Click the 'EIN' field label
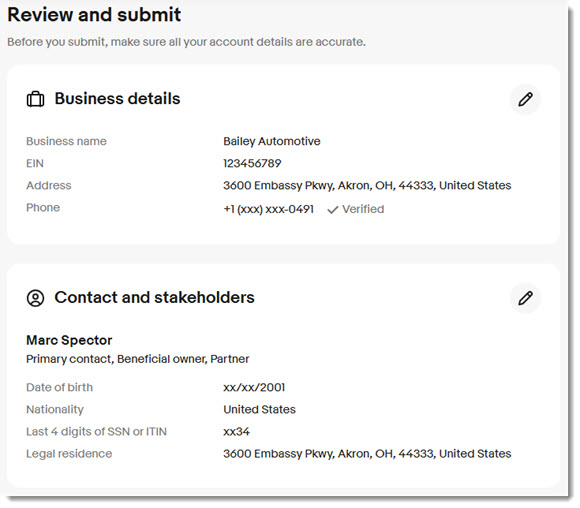580x508 pixels. [x=35, y=163]
